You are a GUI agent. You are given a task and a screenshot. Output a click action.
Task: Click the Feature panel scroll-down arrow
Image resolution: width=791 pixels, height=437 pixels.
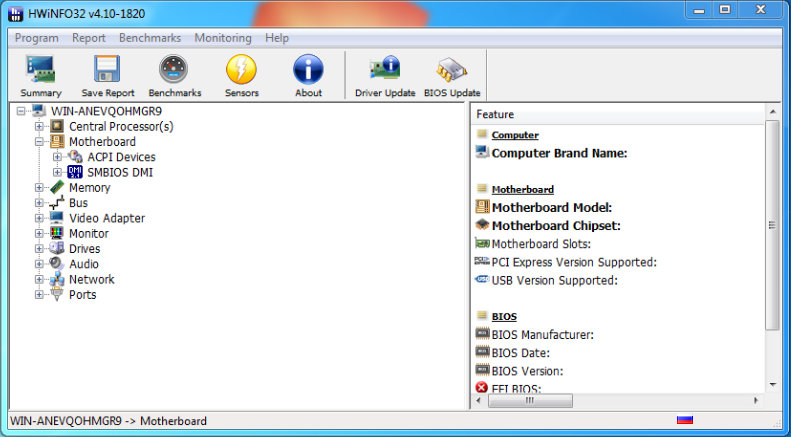(x=772, y=385)
